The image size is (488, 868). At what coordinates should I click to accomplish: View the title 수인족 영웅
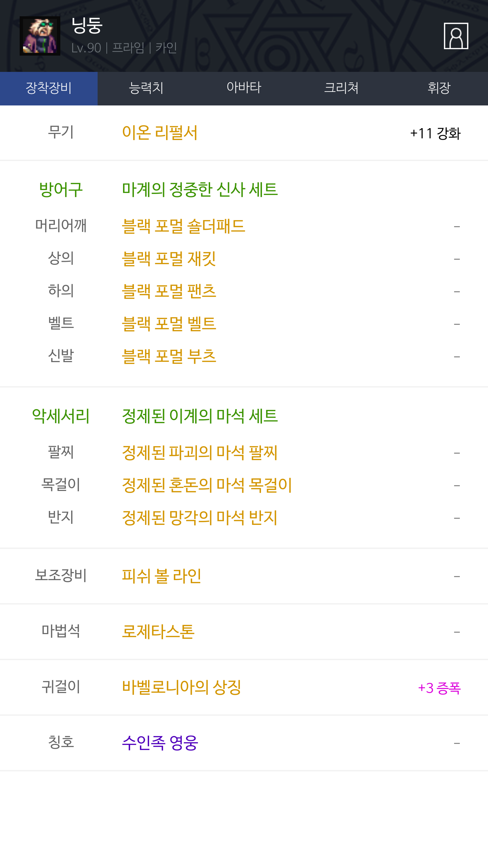click(160, 743)
